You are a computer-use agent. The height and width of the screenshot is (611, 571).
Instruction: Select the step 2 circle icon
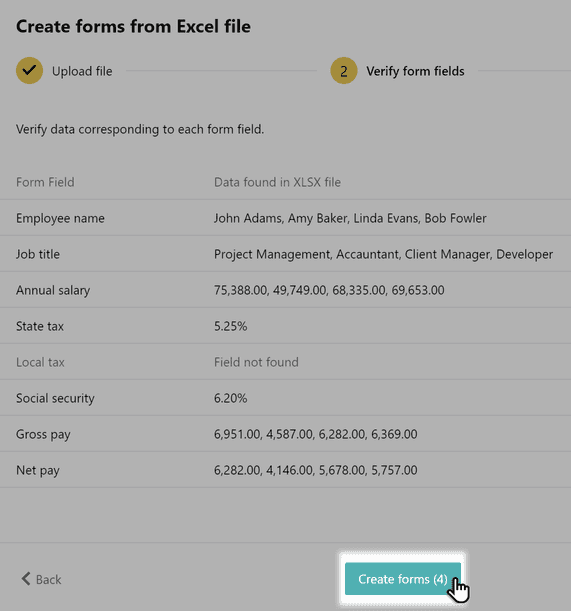click(x=343, y=71)
